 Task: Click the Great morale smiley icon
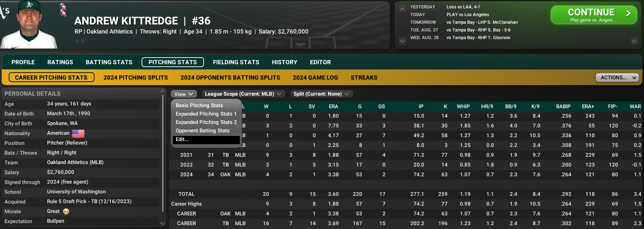(x=66, y=212)
